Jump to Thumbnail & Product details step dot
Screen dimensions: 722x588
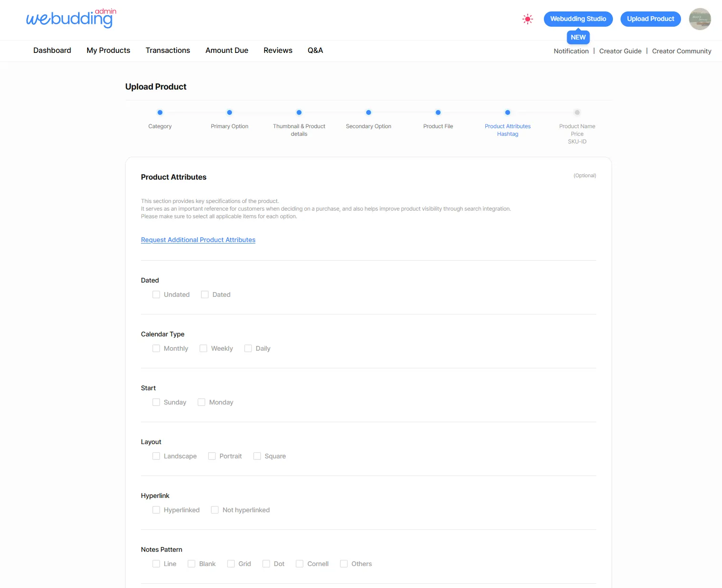pos(299,112)
